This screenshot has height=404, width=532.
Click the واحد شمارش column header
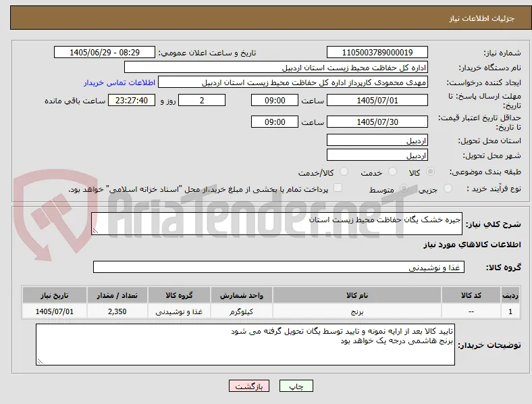coord(242,295)
